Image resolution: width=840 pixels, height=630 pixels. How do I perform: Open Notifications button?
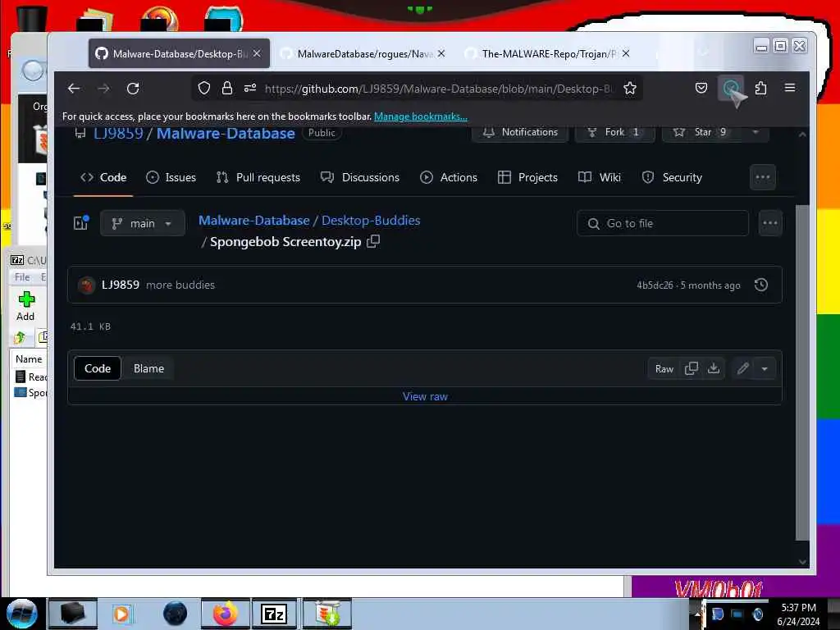520,132
